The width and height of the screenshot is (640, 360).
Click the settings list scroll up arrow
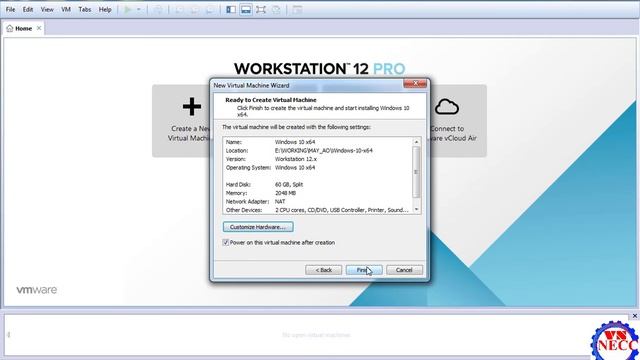[x=416, y=142]
